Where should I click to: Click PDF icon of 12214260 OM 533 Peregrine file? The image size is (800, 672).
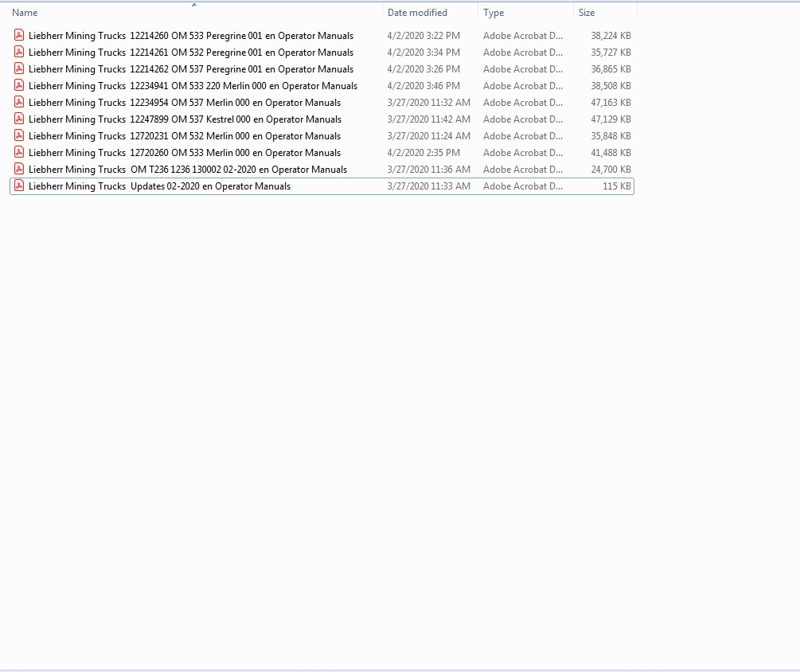[x=19, y=35]
